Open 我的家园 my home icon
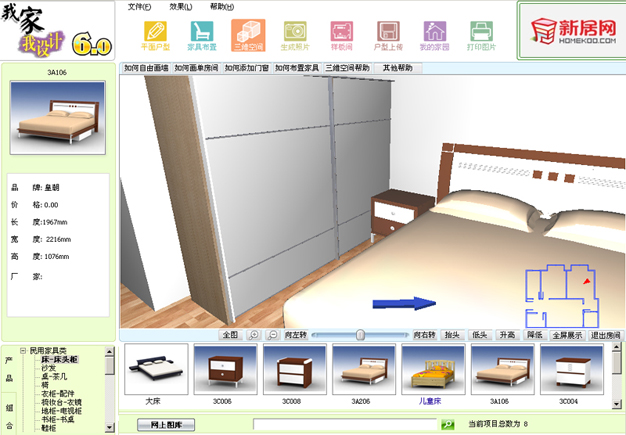 pos(435,37)
